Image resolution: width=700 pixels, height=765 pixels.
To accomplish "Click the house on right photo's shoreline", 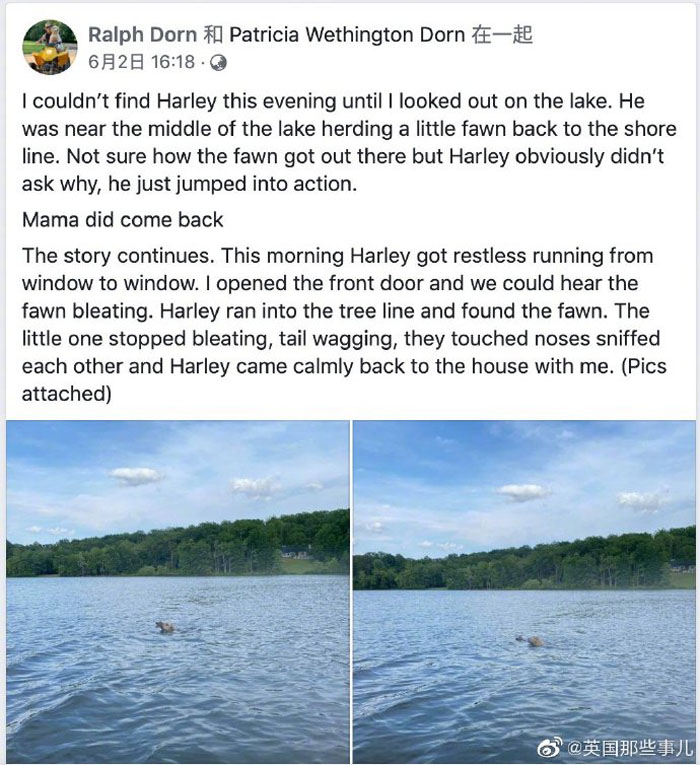I will [x=682, y=565].
